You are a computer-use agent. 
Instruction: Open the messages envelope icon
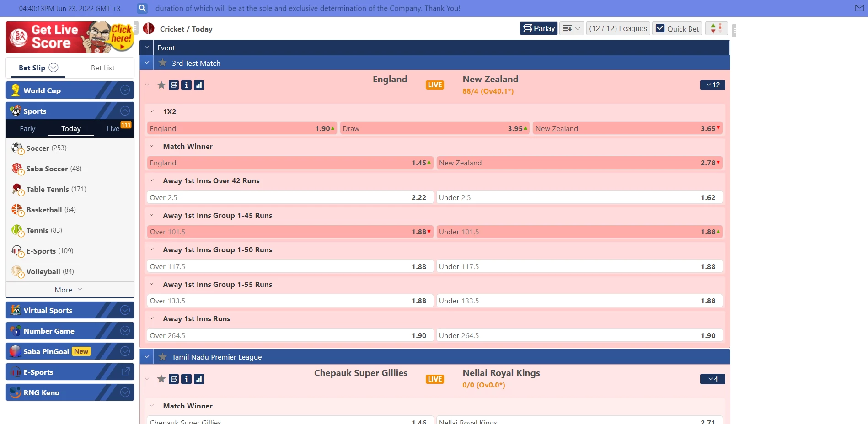pyautogui.click(x=859, y=8)
